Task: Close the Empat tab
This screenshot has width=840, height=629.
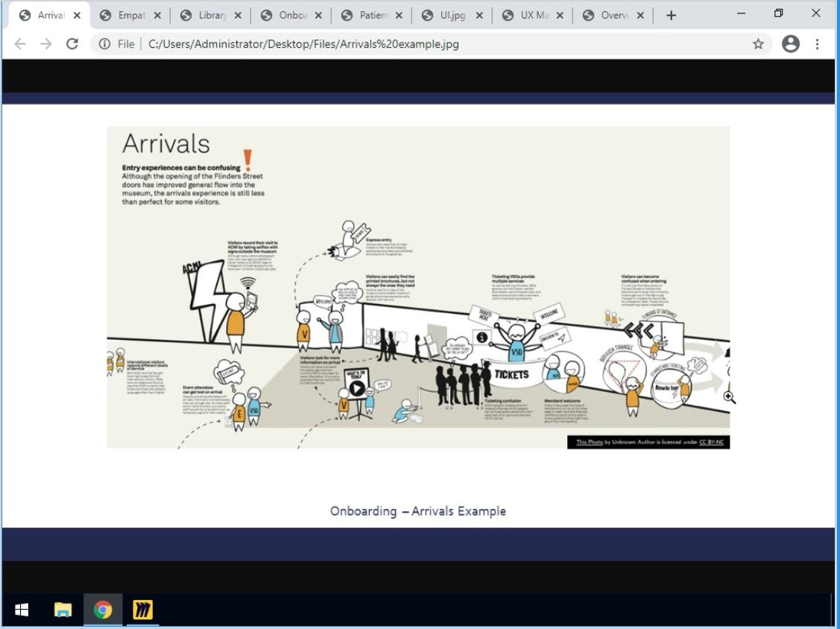Action: pos(157,16)
